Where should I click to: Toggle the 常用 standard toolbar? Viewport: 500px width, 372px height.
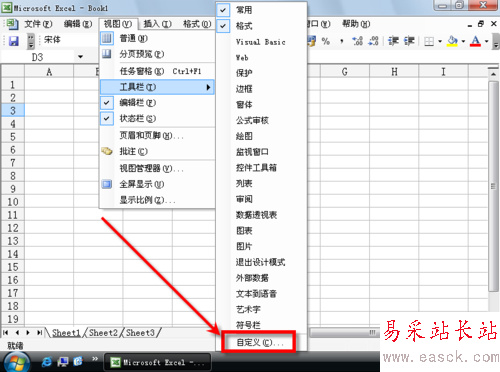pyautogui.click(x=261, y=10)
